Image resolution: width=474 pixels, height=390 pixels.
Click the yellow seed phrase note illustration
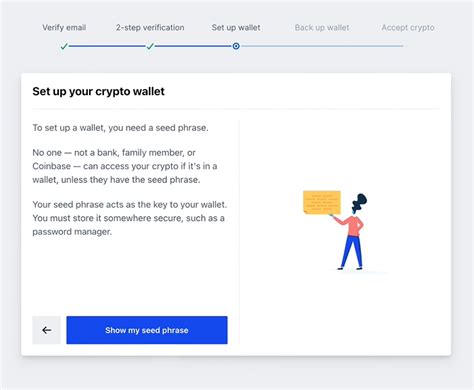click(x=322, y=202)
